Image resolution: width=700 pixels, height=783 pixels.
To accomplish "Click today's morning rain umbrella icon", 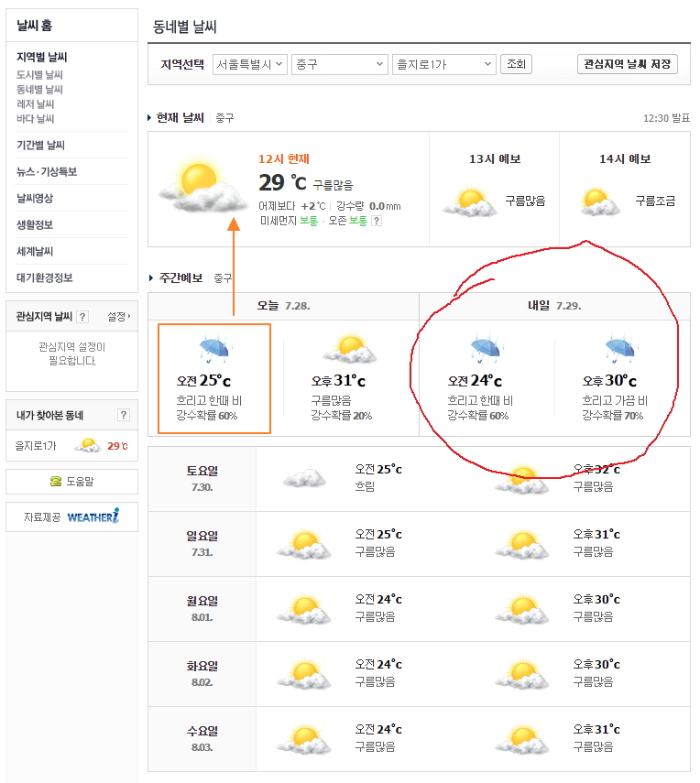I will pos(213,350).
